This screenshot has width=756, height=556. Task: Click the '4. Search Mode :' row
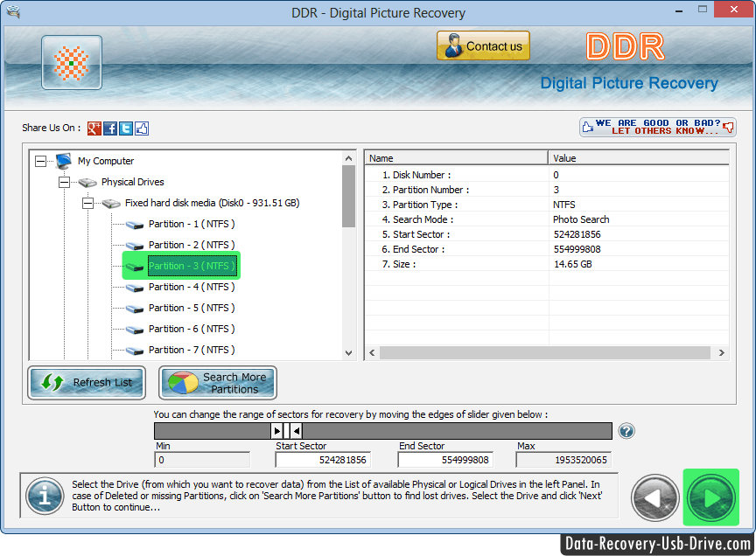coord(547,219)
